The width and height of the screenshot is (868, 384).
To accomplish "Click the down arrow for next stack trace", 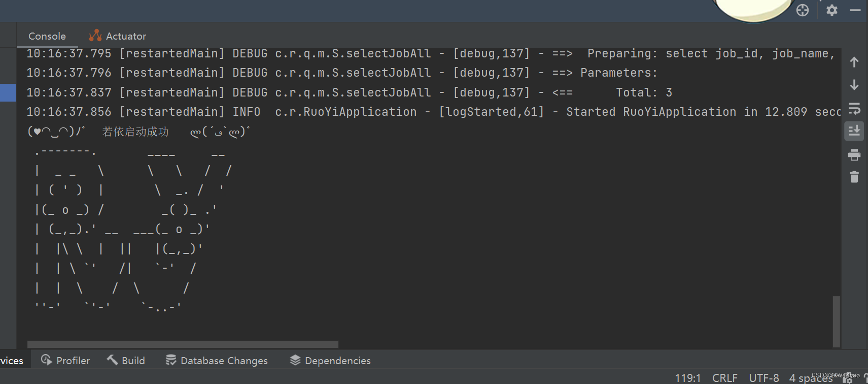I will [x=854, y=85].
